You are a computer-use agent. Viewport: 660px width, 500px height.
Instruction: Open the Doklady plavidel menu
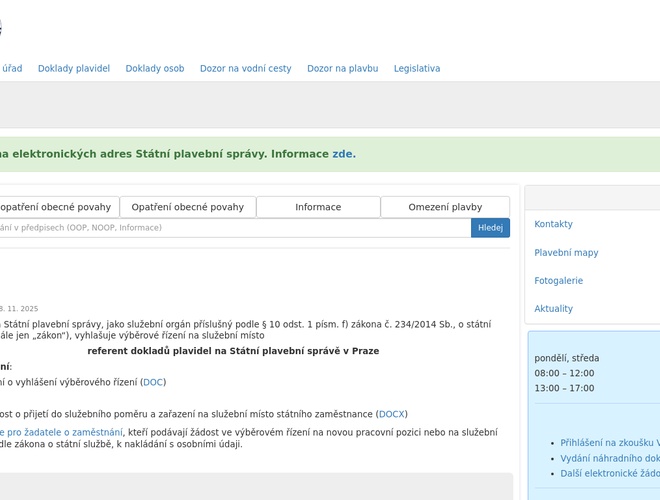coord(74,69)
